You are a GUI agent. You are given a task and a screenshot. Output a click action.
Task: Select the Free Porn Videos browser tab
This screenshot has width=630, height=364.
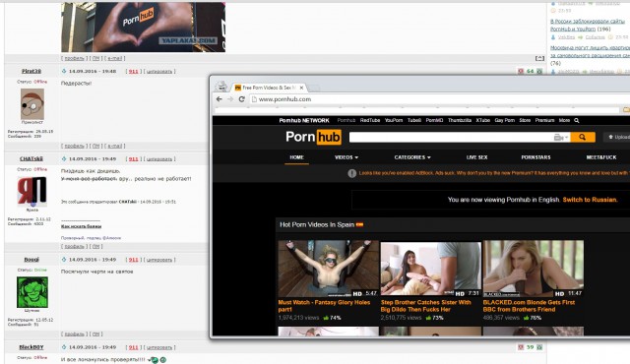pos(269,88)
